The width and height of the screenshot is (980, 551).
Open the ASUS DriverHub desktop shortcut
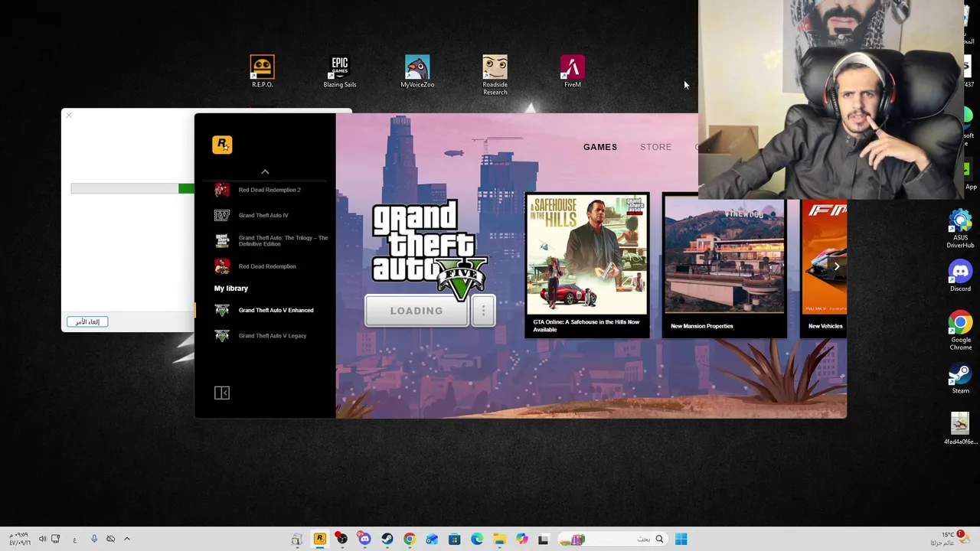[960, 229]
